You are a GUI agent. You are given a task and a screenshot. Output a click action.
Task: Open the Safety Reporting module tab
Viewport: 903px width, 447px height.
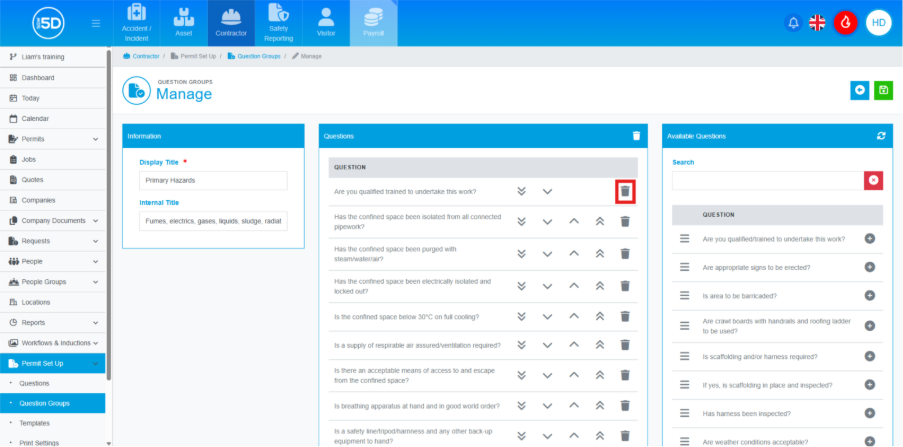(279, 24)
